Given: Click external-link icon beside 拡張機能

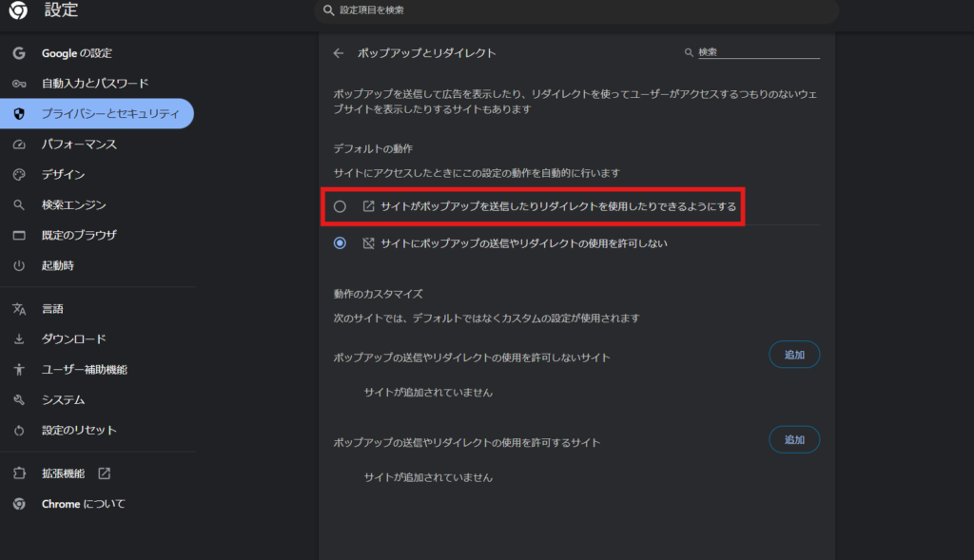Looking at the screenshot, I should click(x=105, y=473).
